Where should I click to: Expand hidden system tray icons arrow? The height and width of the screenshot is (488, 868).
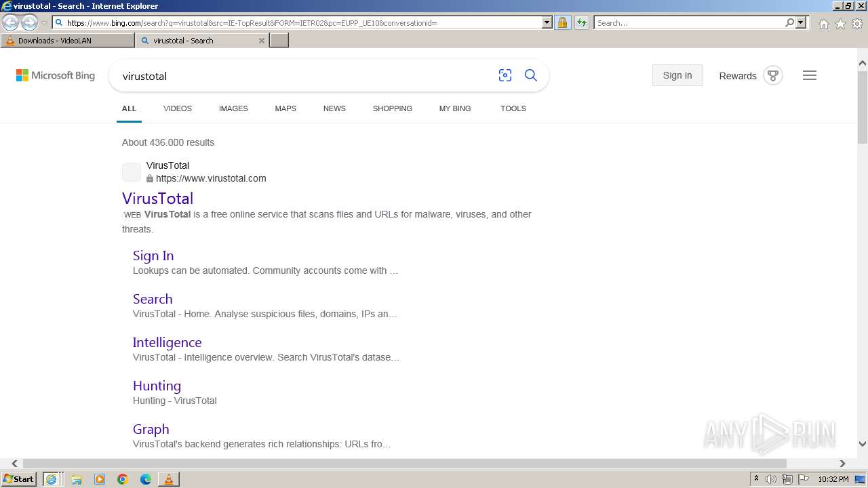pos(757,479)
